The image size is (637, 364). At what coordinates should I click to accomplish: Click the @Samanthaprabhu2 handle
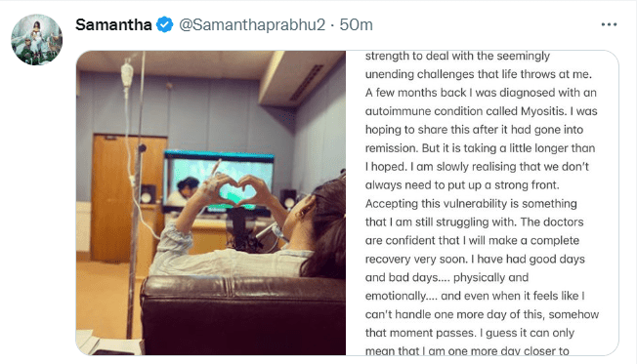(x=252, y=24)
